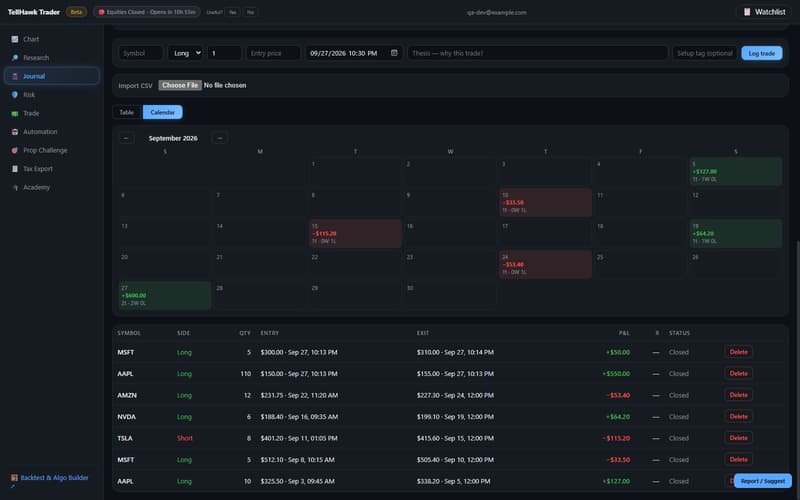Switch to the Table view tab

(x=127, y=112)
